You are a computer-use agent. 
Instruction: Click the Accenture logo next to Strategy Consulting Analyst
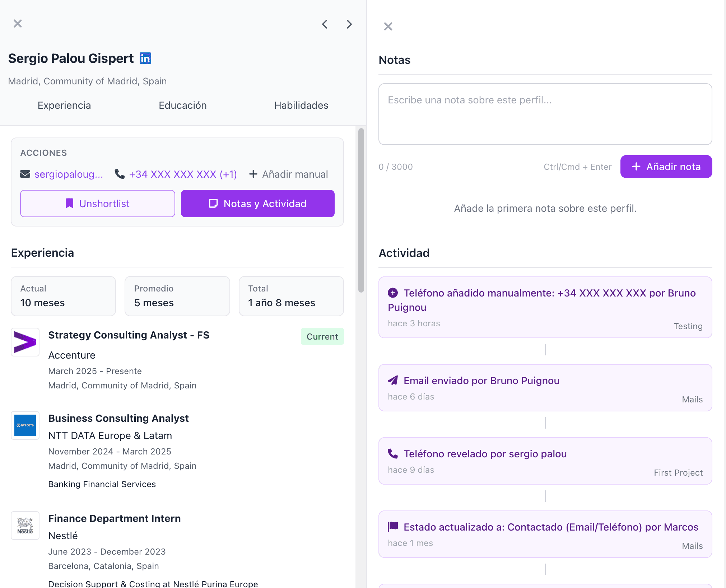[x=25, y=342]
